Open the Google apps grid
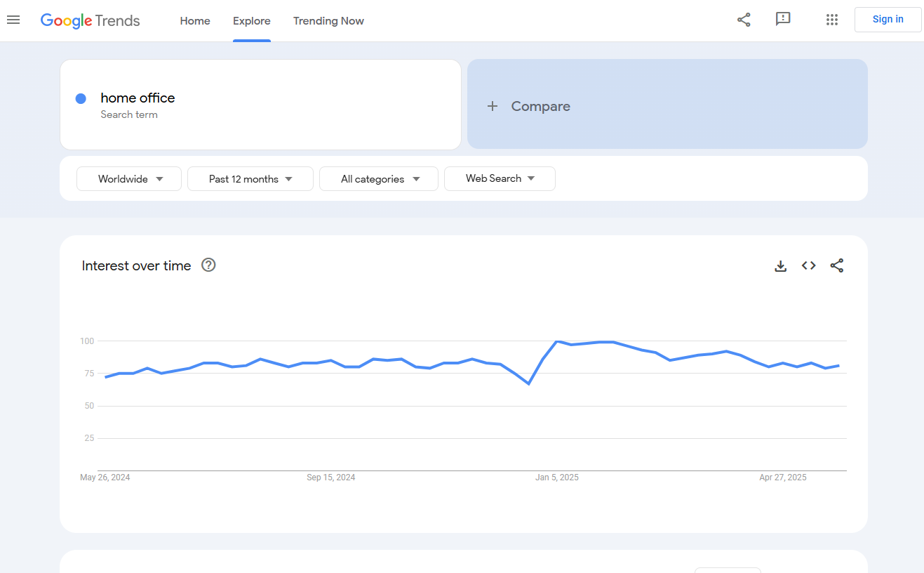This screenshot has height=573, width=924. point(832,20)
